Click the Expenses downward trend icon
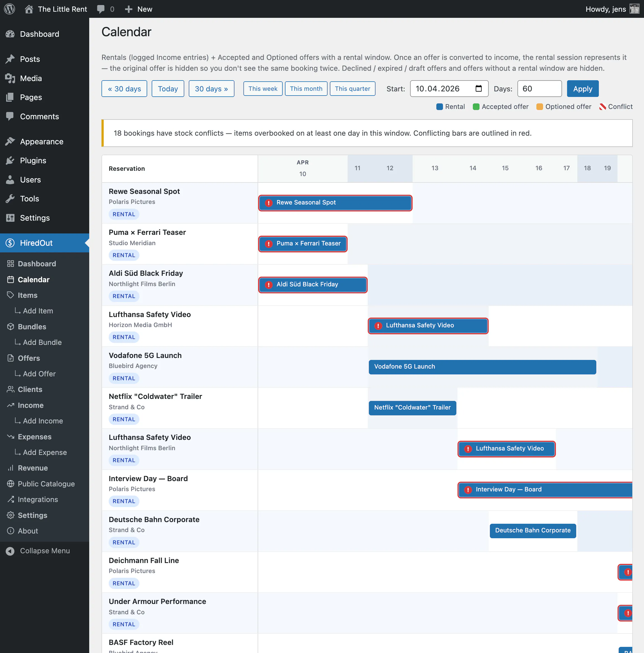Screen dimensions: 644x653 click(11, 436)
